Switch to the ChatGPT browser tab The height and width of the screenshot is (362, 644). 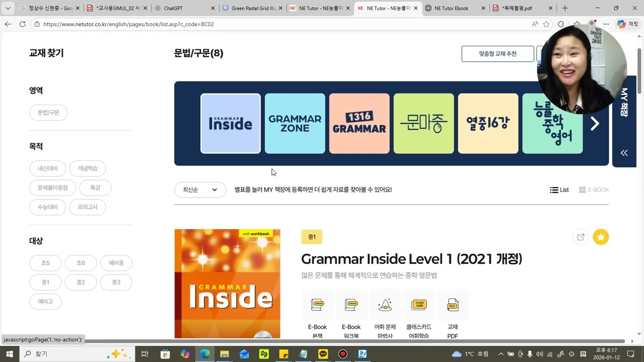point(185,8)
